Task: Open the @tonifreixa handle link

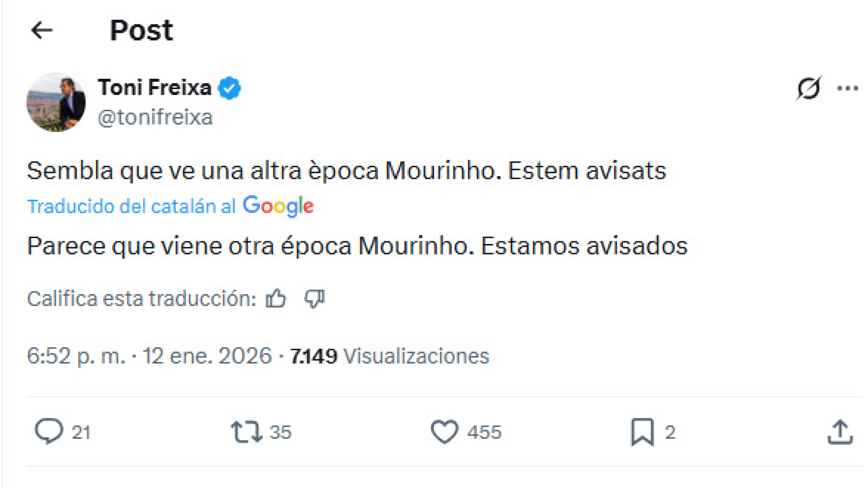Action: coord(155,117)
